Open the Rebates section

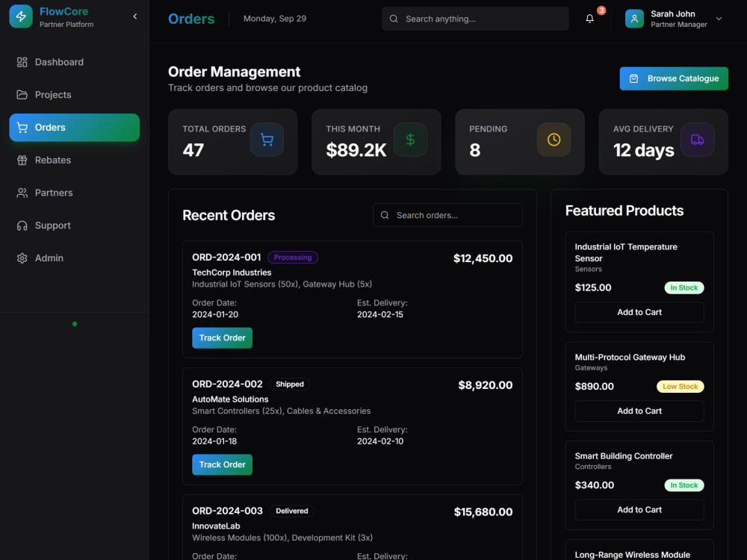(x=74, y=160)
